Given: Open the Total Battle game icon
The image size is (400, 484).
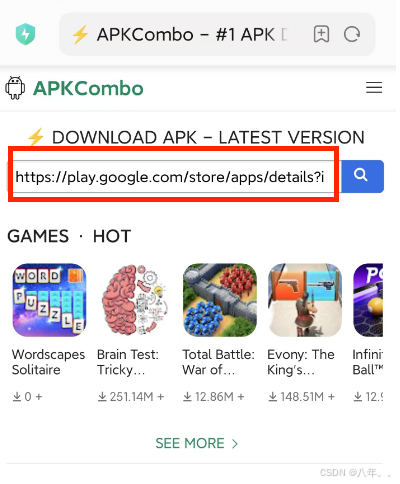Looking at the screenshot, I should point(220,300).
